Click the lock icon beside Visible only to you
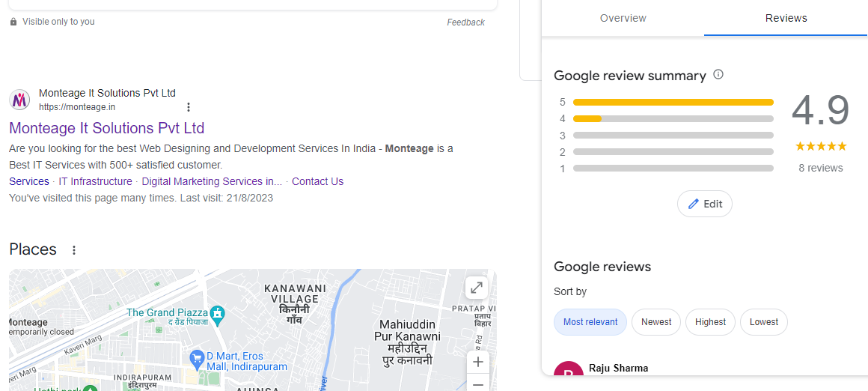The height and width of the screenshot is (391, 868). [x=13, y=22]
